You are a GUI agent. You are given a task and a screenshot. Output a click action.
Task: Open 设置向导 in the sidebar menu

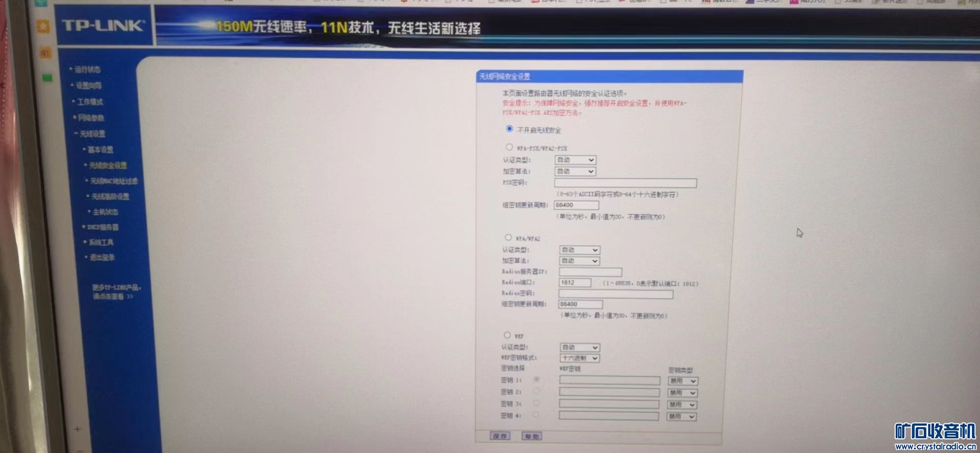click(x=89, y=85)
